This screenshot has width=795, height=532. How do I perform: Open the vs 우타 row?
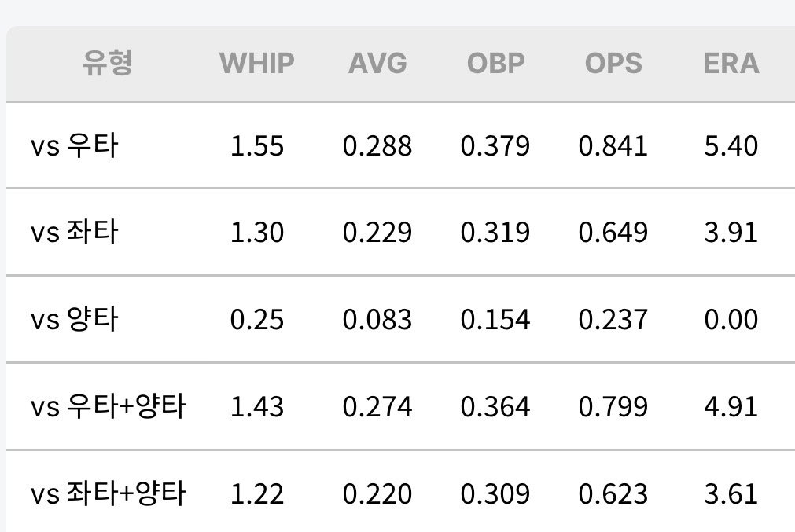pos(400,145)
